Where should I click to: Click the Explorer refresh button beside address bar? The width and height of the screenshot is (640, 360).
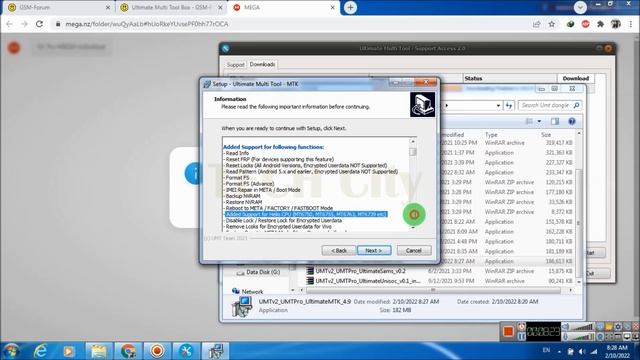tap(509, 105)
